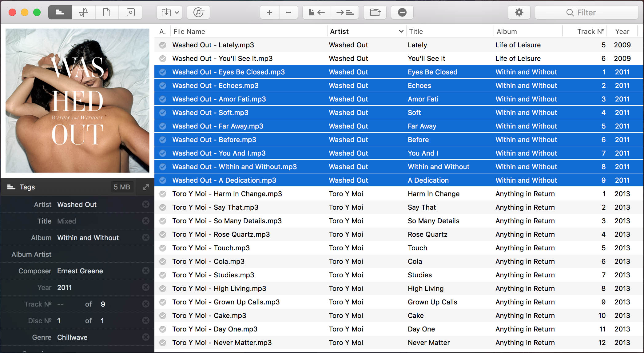Image resolution: width=644 pixels, height=353 pixels.
Task: Click the new folder organize icon
Action: [375, 12]
